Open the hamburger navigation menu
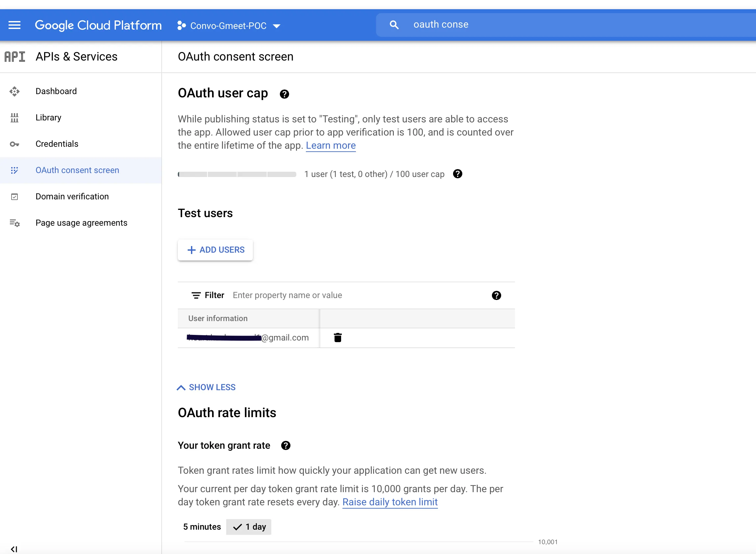 tap(14, 25)
